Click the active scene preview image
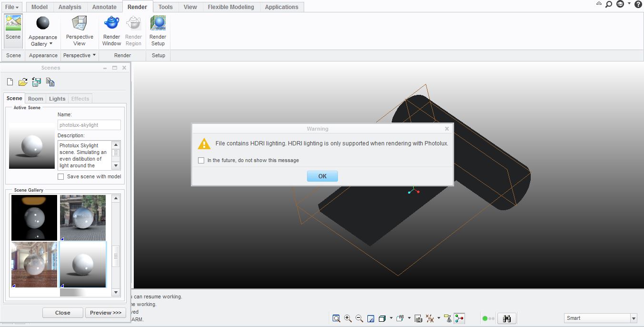The image size is (644, 327). (x=32, y=146)
